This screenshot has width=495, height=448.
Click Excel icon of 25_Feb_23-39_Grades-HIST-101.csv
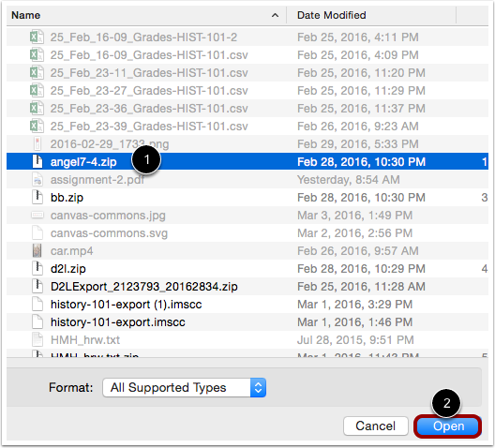coord(37,126)
